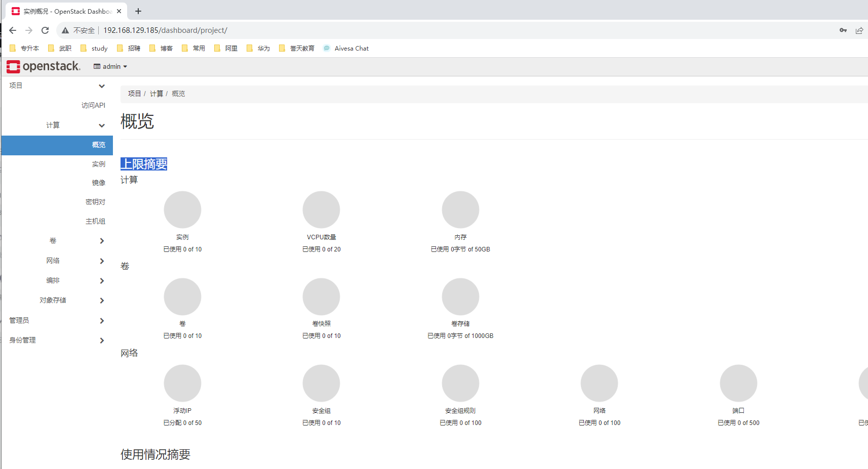This screenshot has height=469, width=868.
Task: Click the share page icon
Action: click(x=859, y=30)
